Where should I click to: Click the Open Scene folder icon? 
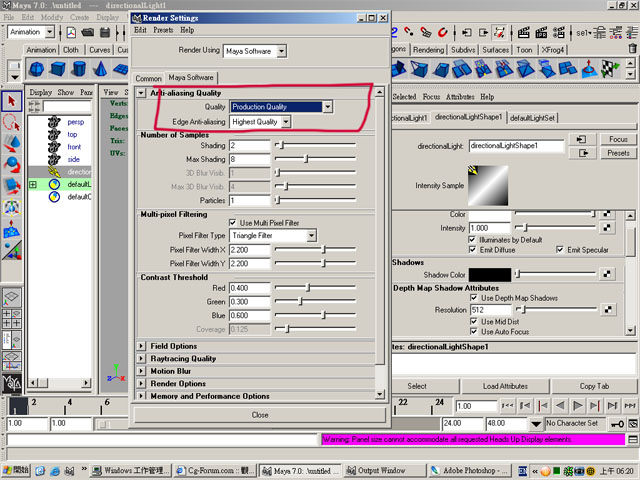[87, 33]
